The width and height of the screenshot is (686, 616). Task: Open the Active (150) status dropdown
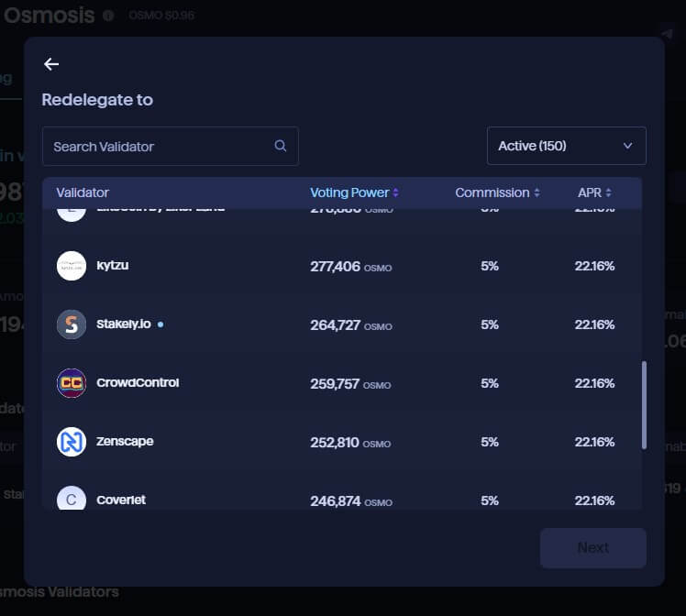pos(566,146)
